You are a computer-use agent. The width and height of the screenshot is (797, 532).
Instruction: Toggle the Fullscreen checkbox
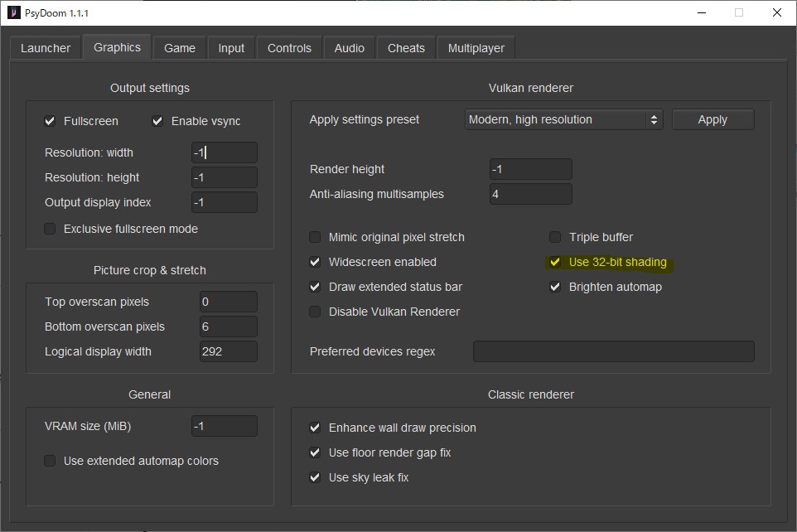click(x=51, y=121)
